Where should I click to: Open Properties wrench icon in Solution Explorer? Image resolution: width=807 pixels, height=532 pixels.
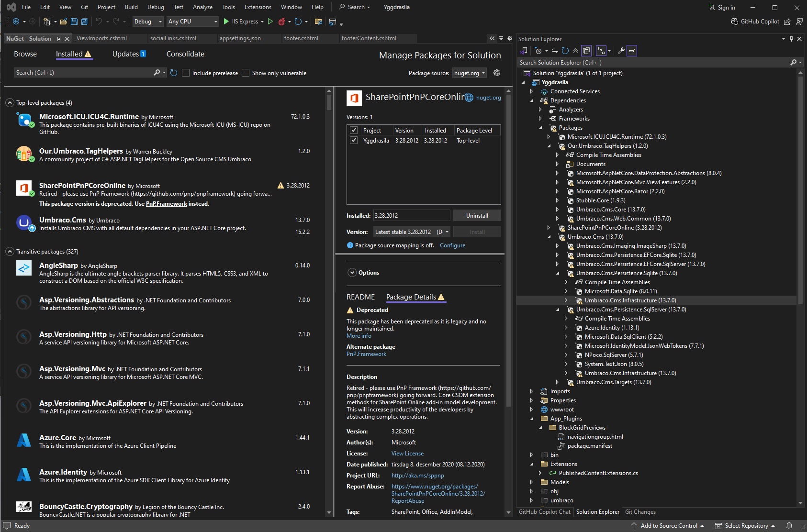point(621,51)
